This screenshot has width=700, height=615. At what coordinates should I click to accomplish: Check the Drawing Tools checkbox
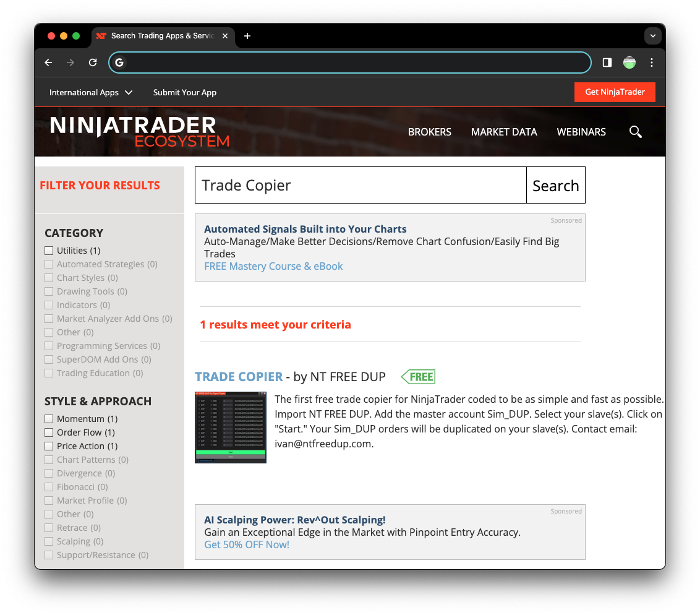(x=49, y=291)
